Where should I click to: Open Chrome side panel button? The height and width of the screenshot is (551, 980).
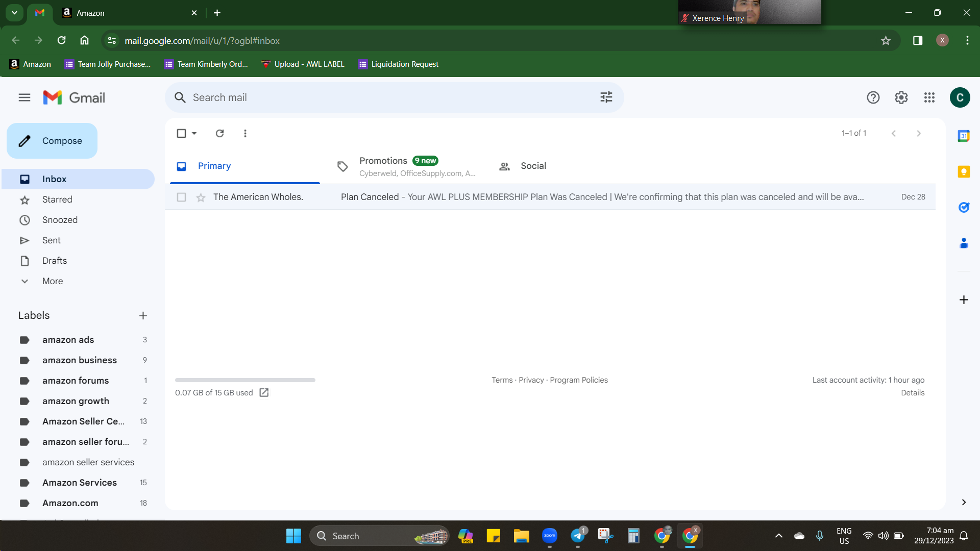(917, 40)
